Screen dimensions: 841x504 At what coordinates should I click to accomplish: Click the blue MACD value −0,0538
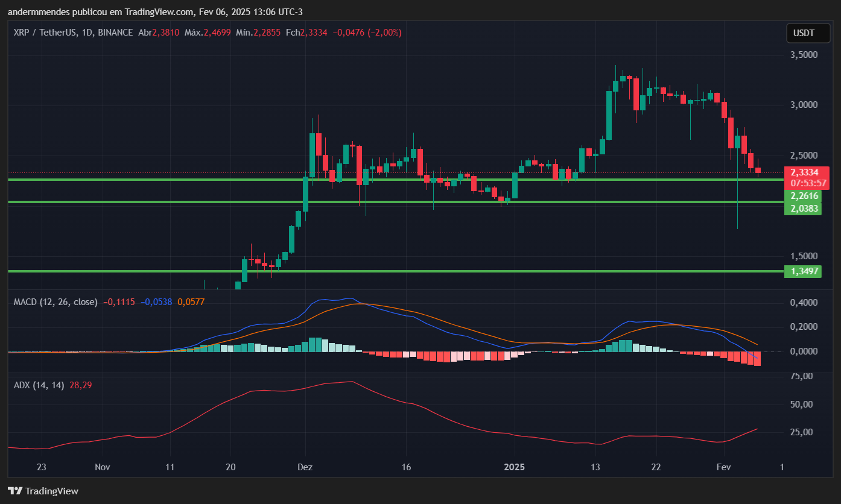point(156,301)
